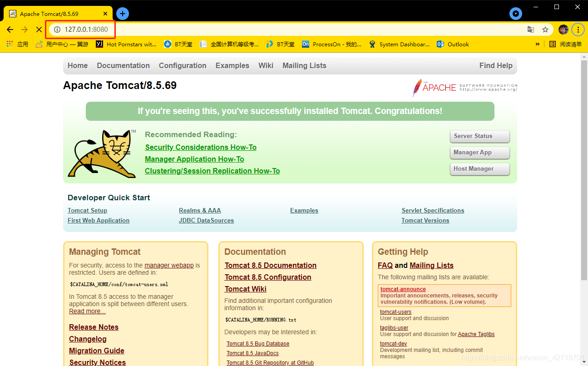The width and height of the screenshot is (588, 366).
Task: Open the manager webapp link
Action: coord(169,265)
